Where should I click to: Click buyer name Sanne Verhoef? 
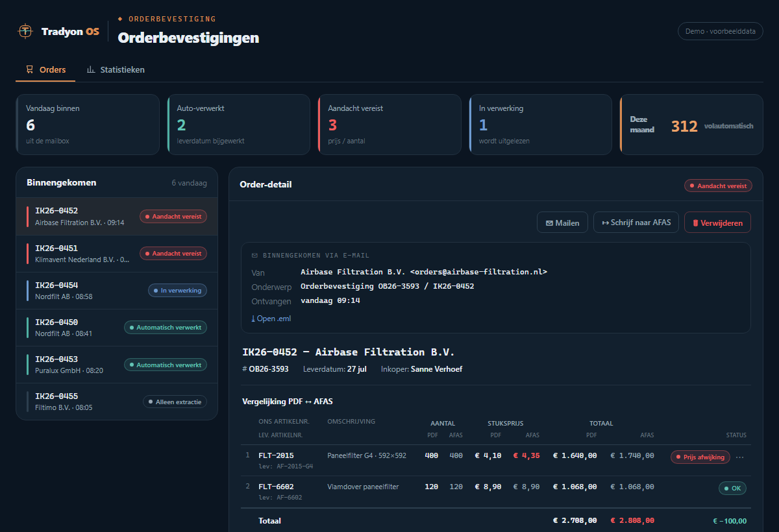(436, 369)
